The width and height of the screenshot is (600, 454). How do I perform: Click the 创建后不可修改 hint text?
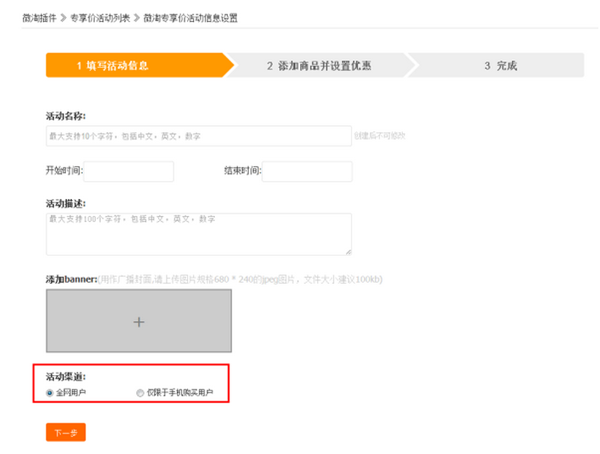(380, 136)
